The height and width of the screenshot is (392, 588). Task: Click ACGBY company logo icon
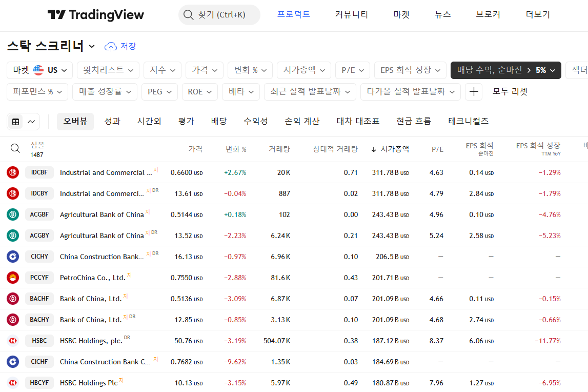coord(13,236)
